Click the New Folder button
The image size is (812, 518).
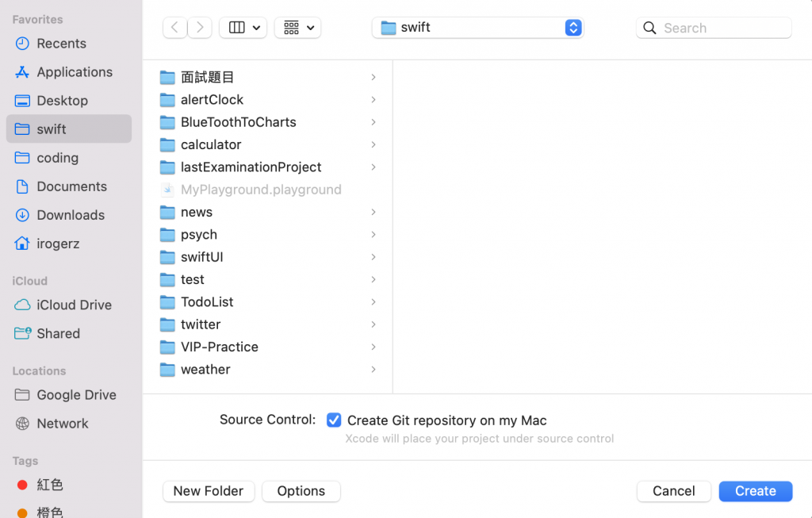pyautogui.click(x=209, y=491)
